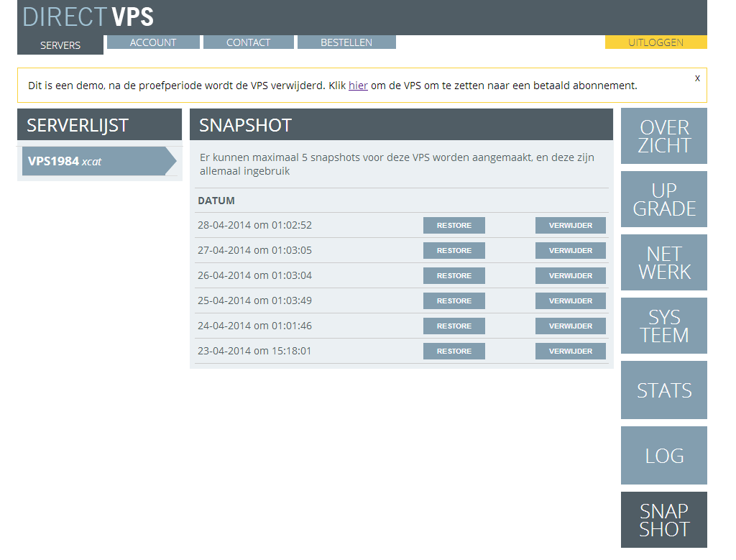Open the Systeem side tile
Screen dimensions: 736x560
pos(663,326)
